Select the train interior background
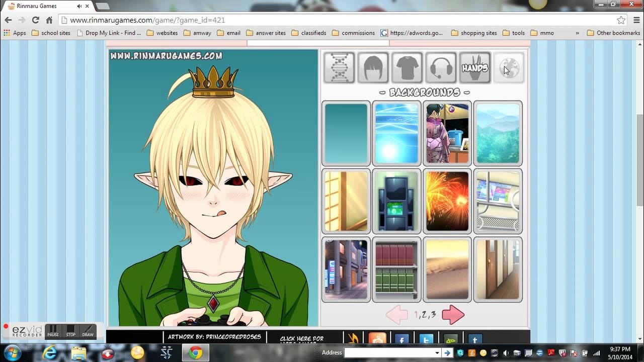Screen dimensions: 644x362 [x=498, y=201]
